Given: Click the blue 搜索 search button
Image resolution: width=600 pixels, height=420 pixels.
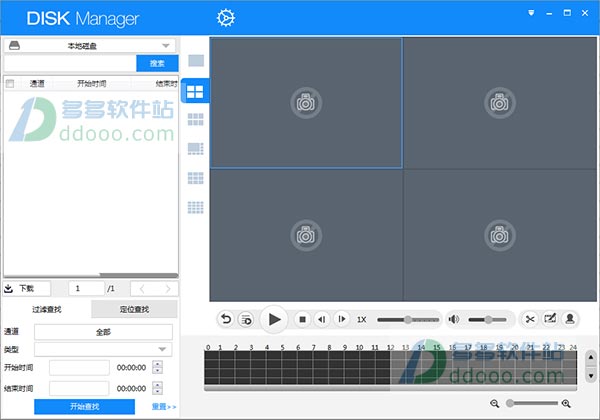Looking at the screenshot, I should pyautogui.click(x=157, y=63).
